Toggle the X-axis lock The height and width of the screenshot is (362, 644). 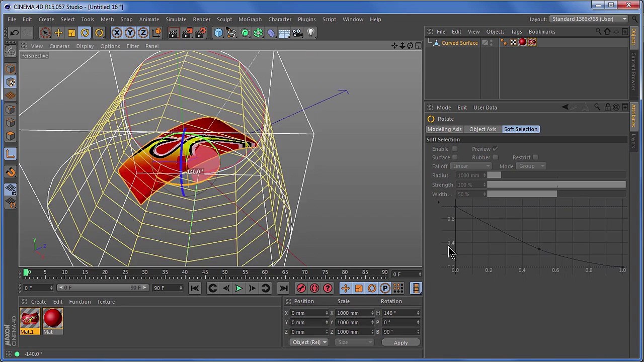tap(116, 33)
